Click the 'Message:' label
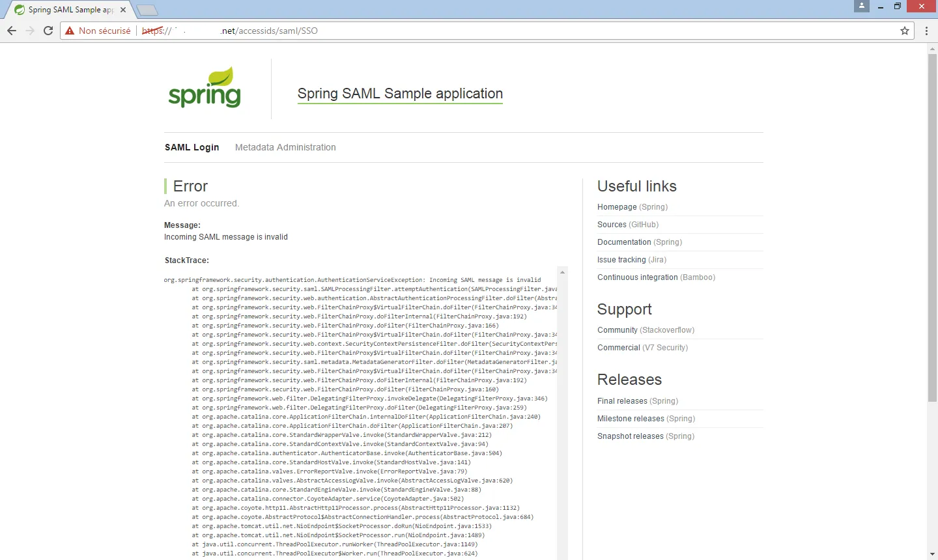 (x=182, y=225)
